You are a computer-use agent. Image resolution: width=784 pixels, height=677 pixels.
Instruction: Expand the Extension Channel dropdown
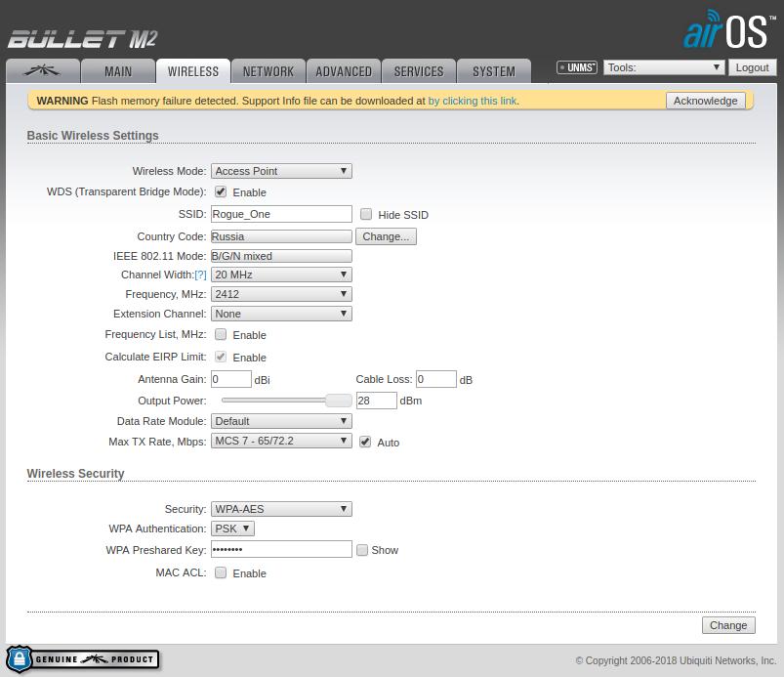[281, 314]
